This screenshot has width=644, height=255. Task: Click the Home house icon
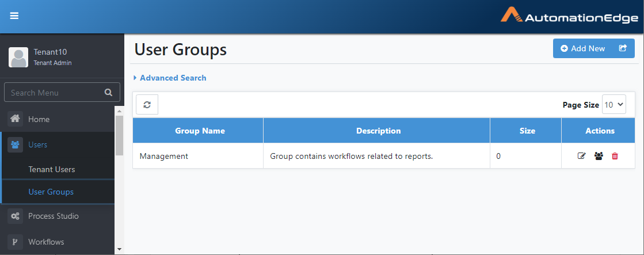pyautogui.click(x=15, y=119)
